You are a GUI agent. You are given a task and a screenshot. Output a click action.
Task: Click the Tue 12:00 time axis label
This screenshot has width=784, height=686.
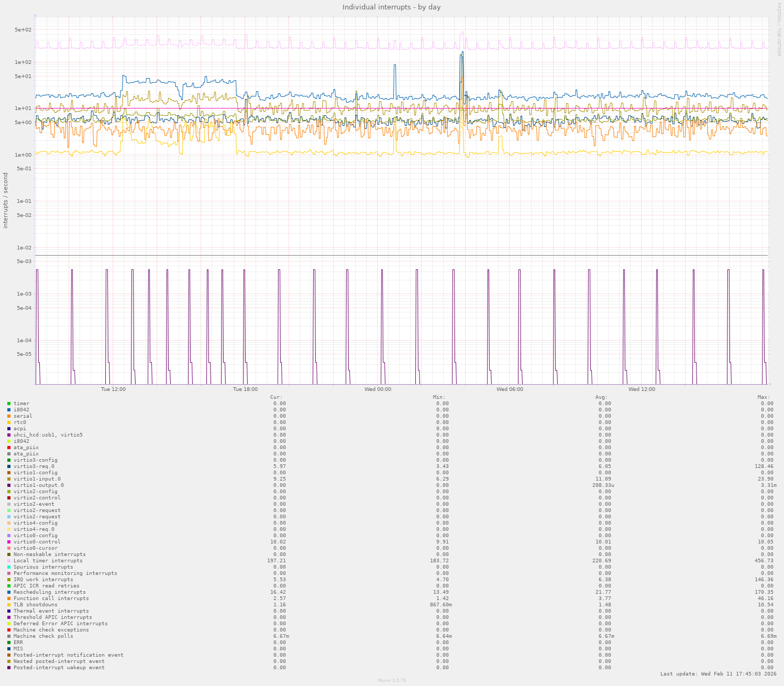[113, 389]
